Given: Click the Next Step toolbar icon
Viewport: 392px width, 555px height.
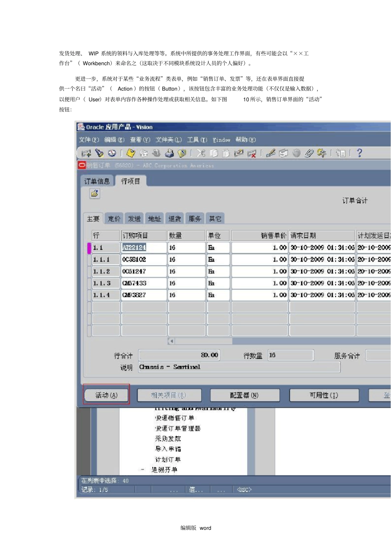Looking at the screenshot, I should (x=144, y=153).
